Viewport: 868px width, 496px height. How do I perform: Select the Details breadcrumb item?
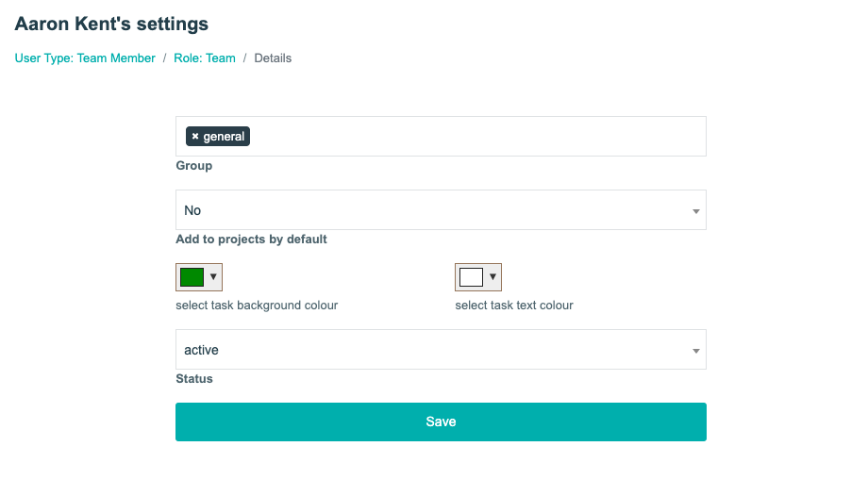point(273,58)
